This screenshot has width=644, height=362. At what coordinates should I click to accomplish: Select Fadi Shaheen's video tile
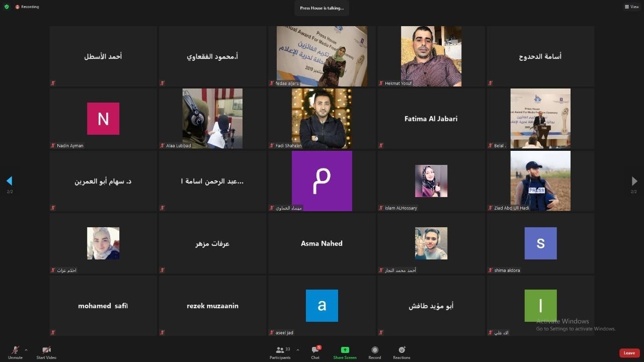coord(321,119)
